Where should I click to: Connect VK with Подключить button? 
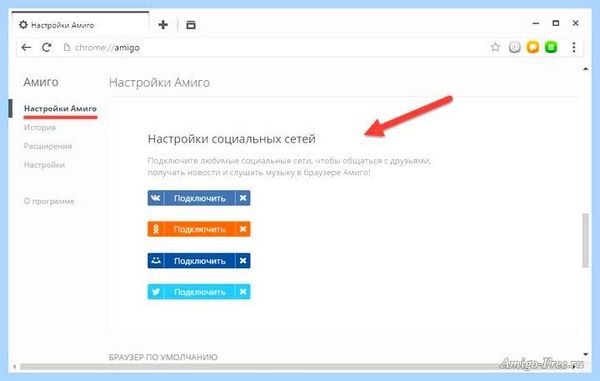coord(200,198)
